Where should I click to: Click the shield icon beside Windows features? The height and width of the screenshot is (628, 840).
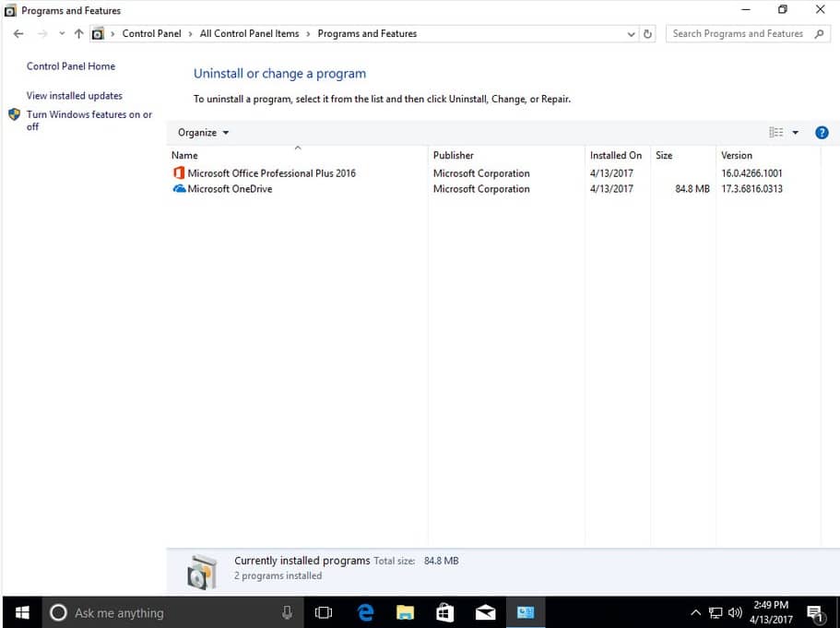click(15, 114)
